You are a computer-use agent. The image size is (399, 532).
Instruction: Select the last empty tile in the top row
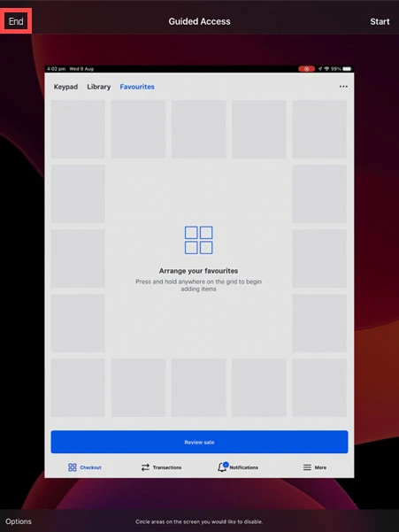319,129
